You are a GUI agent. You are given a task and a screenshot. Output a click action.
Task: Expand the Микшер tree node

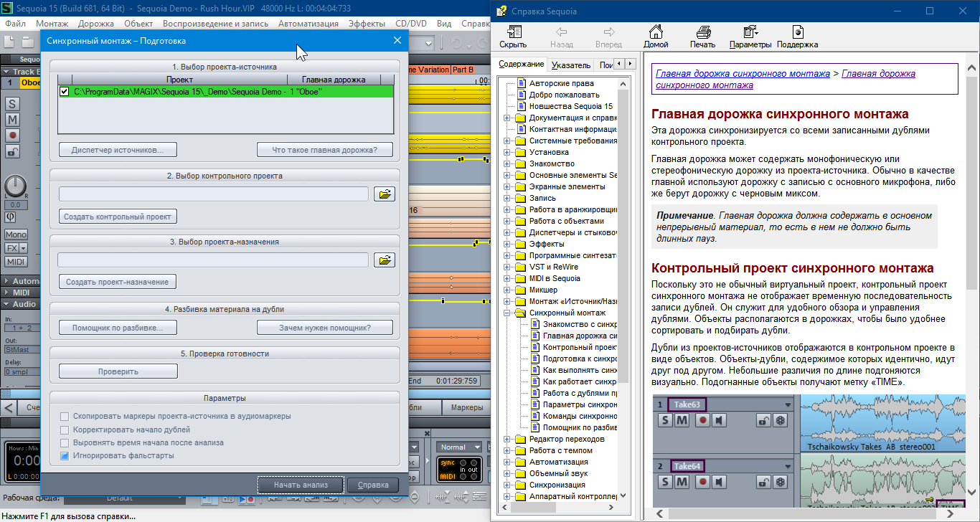(x=507, y=290)
